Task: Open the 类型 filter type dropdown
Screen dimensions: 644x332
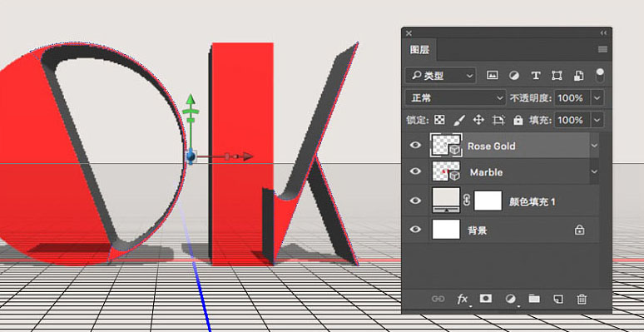Action: (x=441, y=76)
